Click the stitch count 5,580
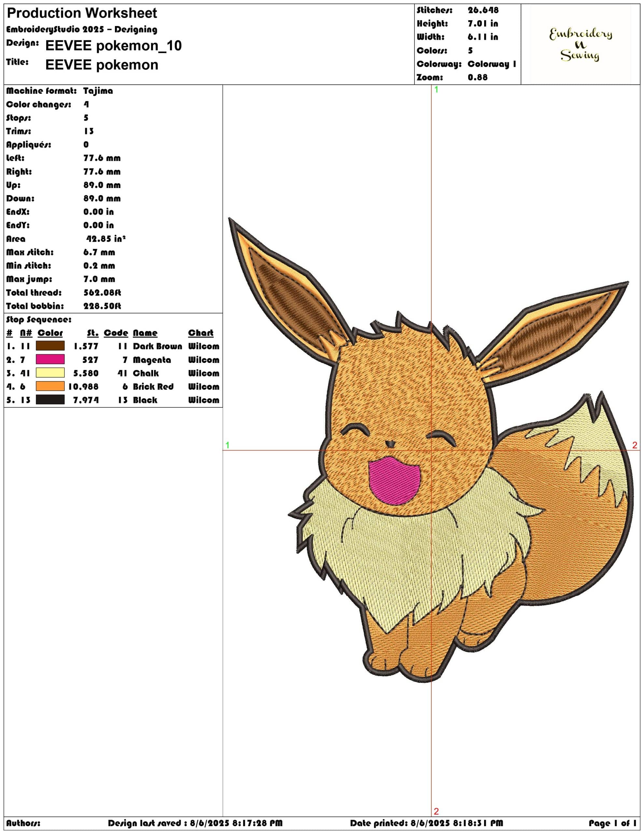 coord(86,373)
